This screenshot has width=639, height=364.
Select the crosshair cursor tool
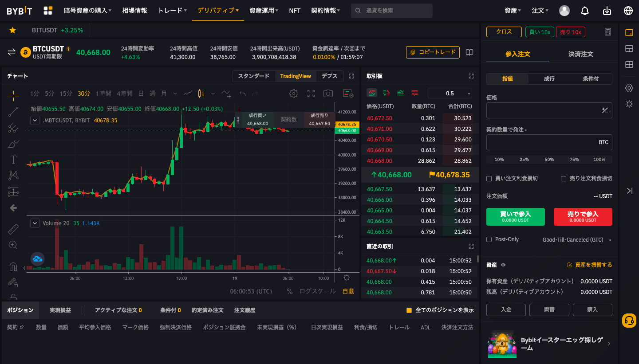[x=13, y=95]
